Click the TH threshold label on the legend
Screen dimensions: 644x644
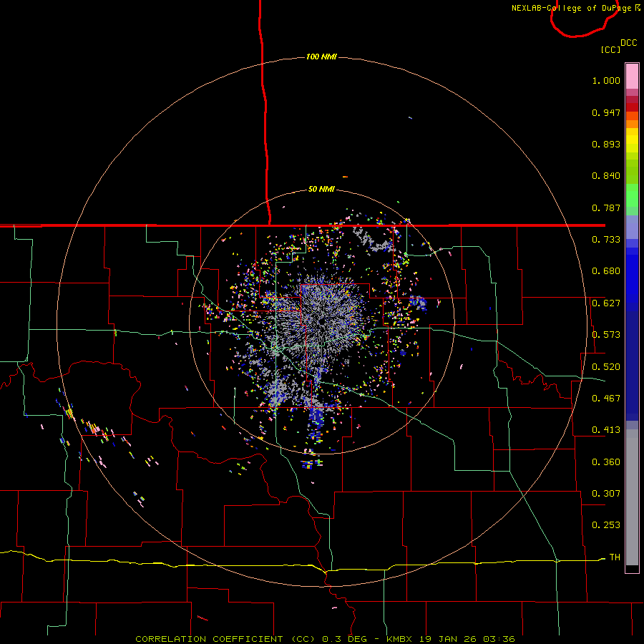615,557
